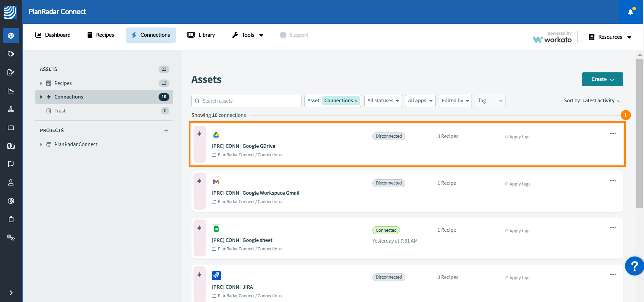
Task: Click the JIRA app icon on JIRA connection
Action: [216, 276]
